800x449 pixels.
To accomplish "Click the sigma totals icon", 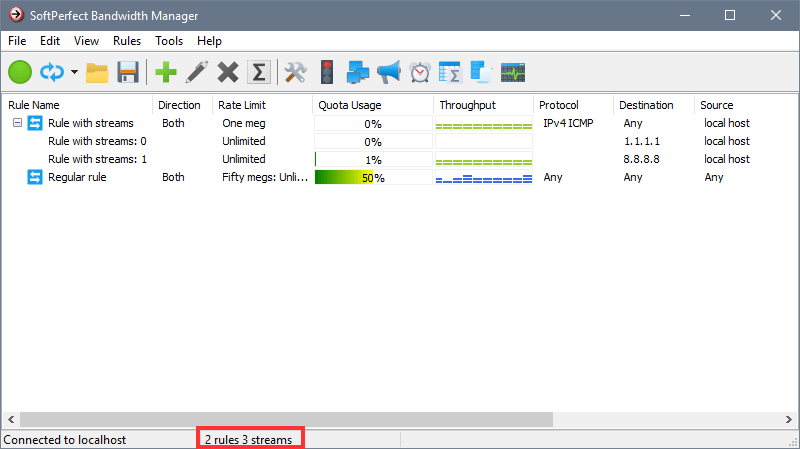I will pos(259,72).
